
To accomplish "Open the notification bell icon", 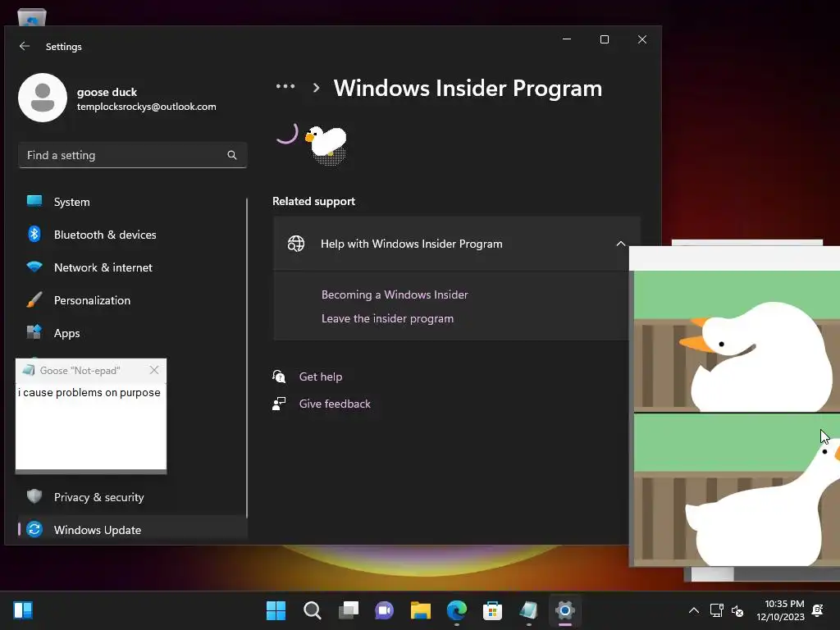I will 818,610.
